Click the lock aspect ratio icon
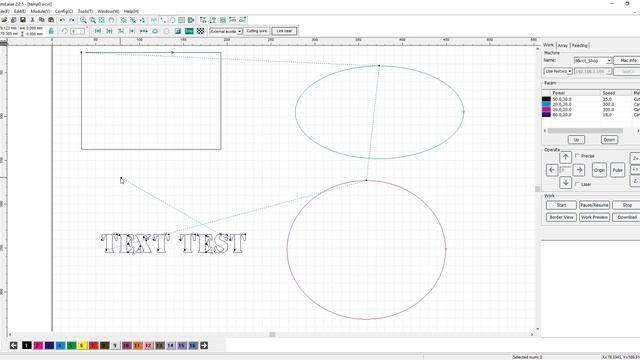 51,31
